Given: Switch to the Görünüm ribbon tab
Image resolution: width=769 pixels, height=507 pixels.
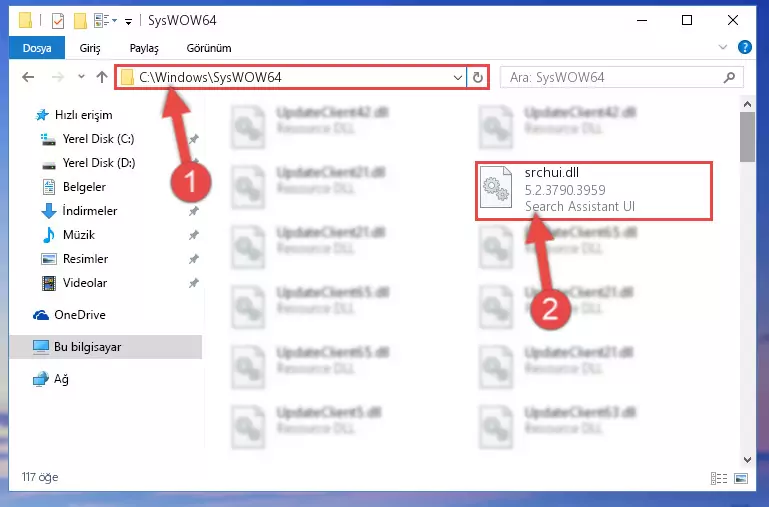Looking at the screenshot, I should tap(209, 48).
